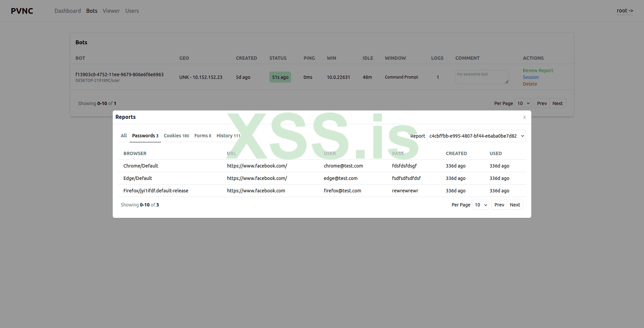The image size is (644, 328).
Task: Click the WINDOW column header
Action: pyautogui.click(x=395, y=58)
